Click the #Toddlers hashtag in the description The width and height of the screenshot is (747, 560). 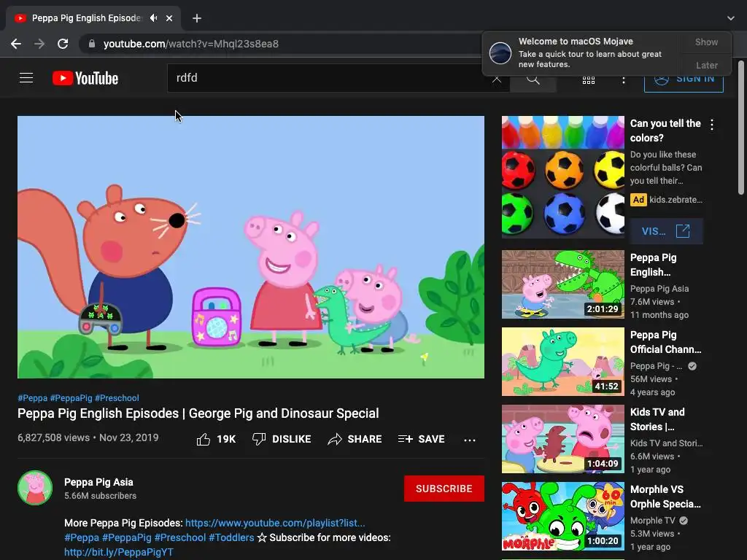click(231, 537)
